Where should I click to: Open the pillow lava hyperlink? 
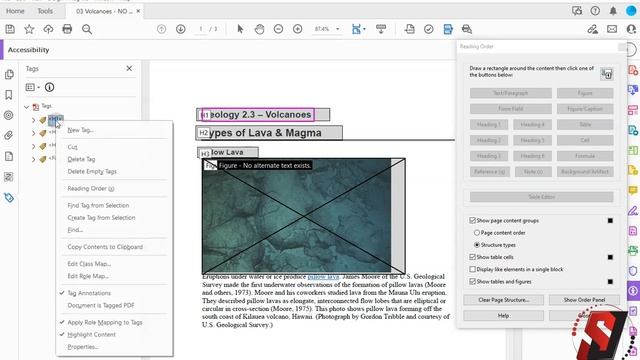pyautogui.click(x=323, y=277)
